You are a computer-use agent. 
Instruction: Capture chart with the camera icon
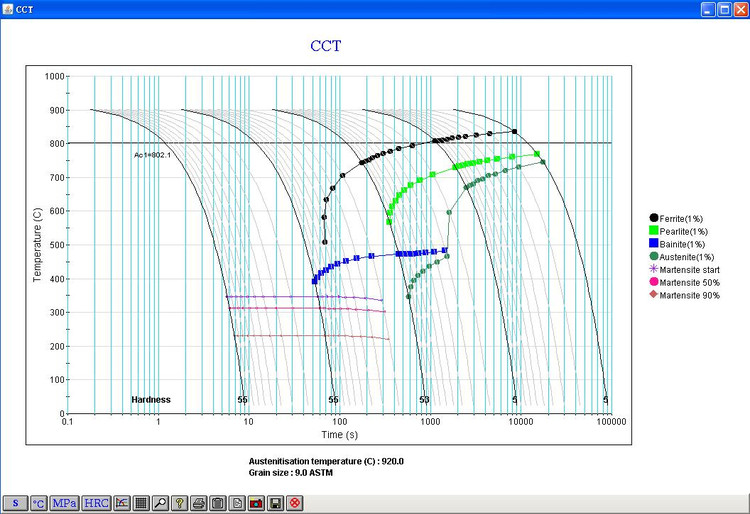click(x=256, y=502)
